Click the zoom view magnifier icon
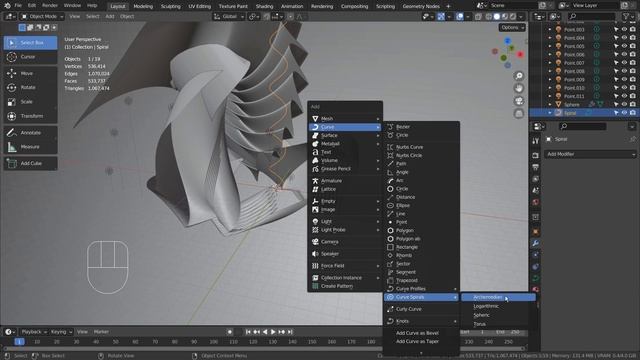 [519, 76]
